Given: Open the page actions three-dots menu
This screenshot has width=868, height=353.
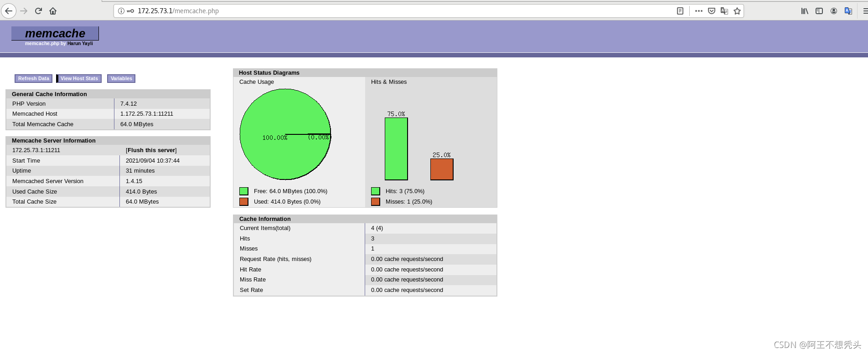Looking at the screenshot, I should (699, 11).
